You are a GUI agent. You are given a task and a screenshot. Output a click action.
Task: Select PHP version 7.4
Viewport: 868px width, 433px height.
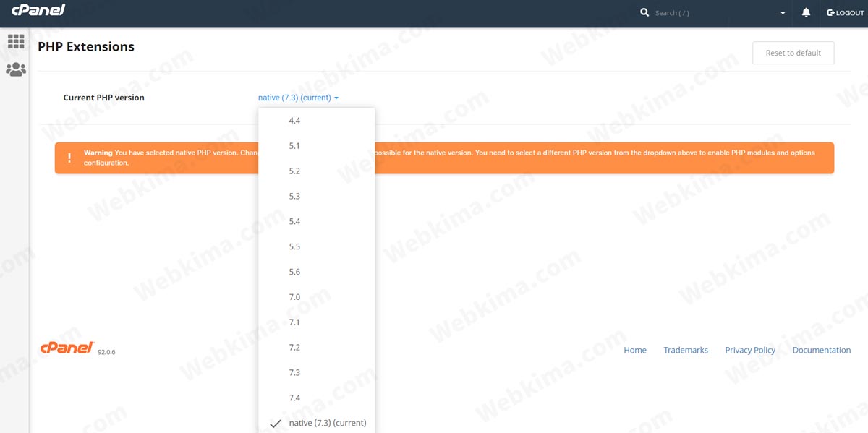pos(317,398)
